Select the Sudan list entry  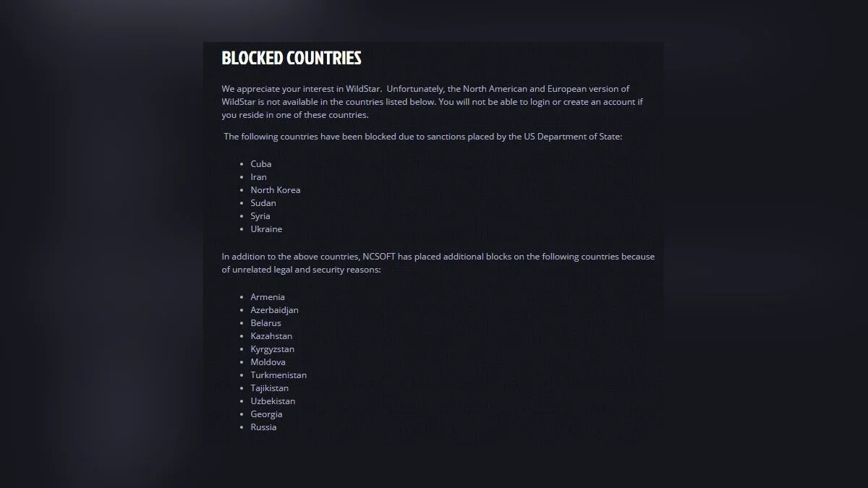click(x=263, y=203)
